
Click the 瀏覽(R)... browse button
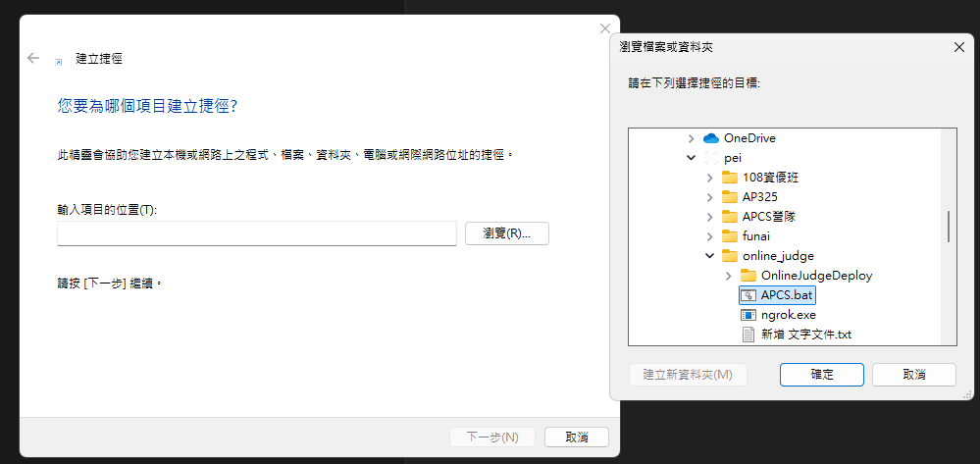coord(507,233)
